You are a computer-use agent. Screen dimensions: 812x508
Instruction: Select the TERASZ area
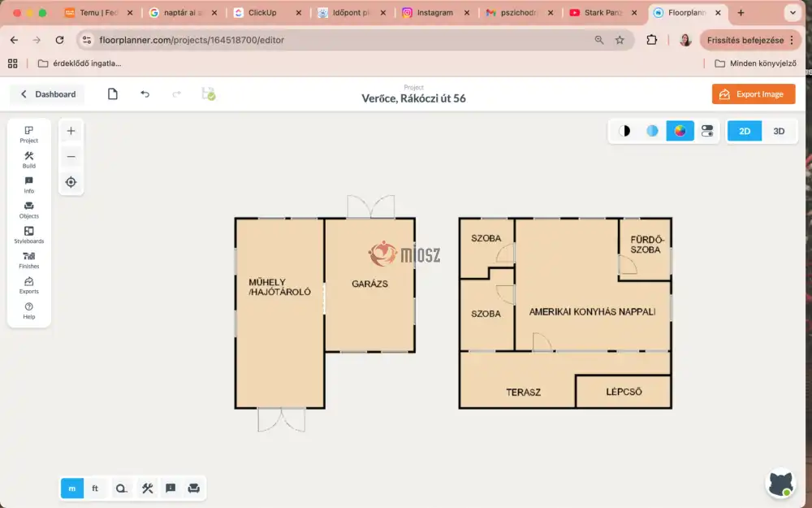pyautogui.click(x=523, y=393)
